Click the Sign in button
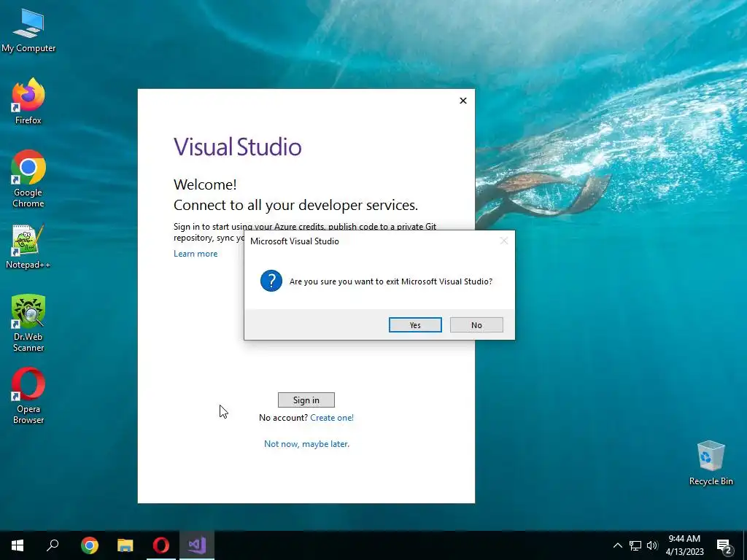The image size is (747, 560). pos(306,400)
